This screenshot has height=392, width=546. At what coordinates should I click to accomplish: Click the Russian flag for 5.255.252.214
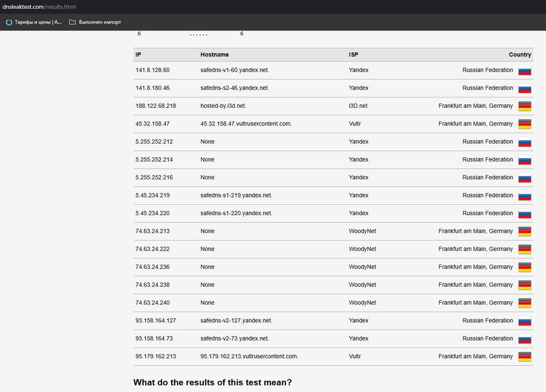click(x=525, y=160)
